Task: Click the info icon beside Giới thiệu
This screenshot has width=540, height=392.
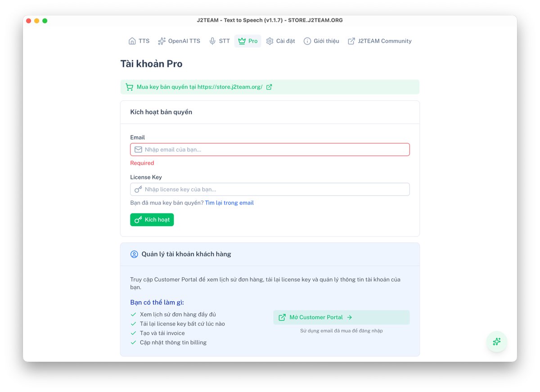Action: click(307, 41)
